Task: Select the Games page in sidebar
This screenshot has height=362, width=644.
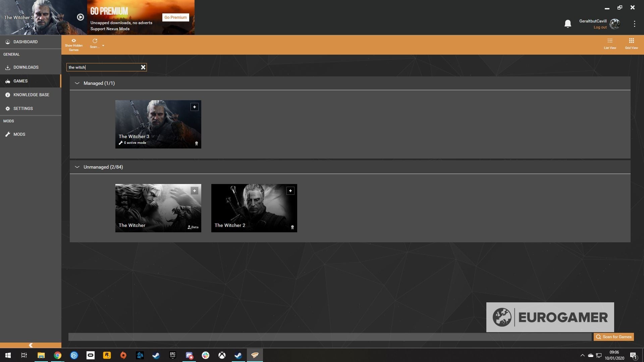Action: point(31,81)
